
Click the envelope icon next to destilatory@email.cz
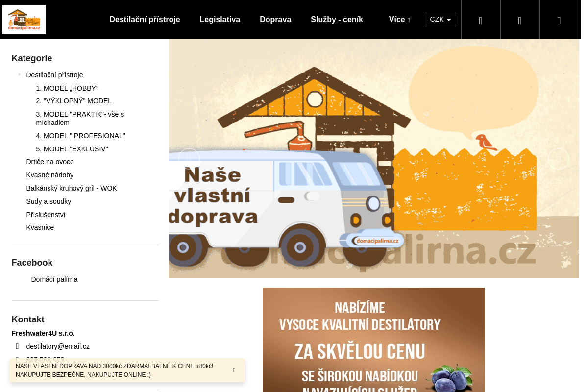[x=19, y=346]
